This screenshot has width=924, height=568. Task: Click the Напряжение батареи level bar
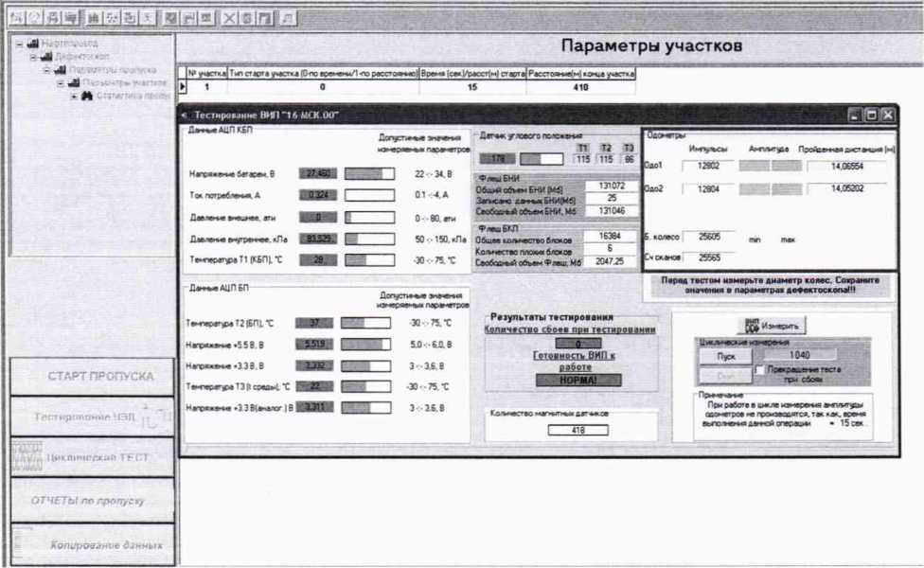pyautogui.click(x=368, y=173)
